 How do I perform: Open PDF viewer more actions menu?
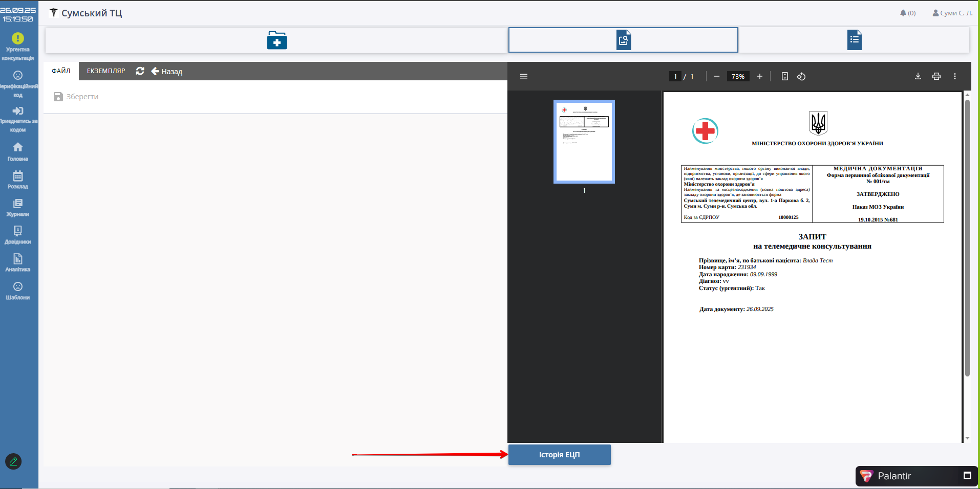click(x=954, y=76)
